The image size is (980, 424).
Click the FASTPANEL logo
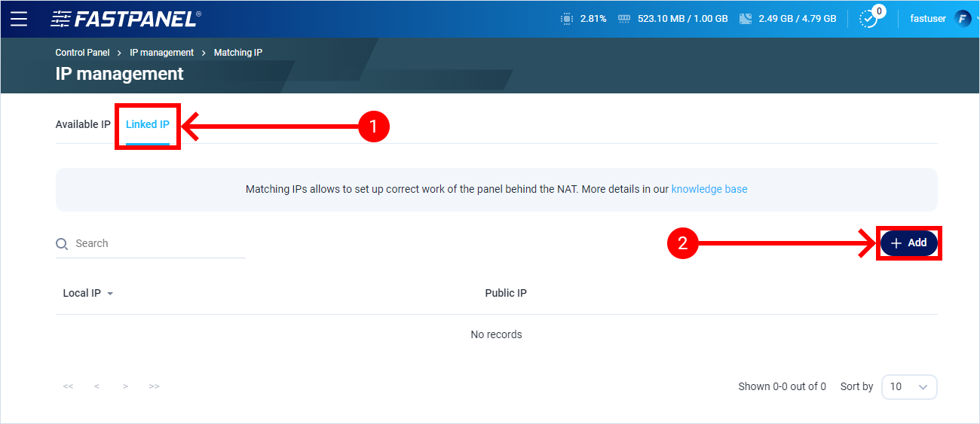click(x=126, y=19)
